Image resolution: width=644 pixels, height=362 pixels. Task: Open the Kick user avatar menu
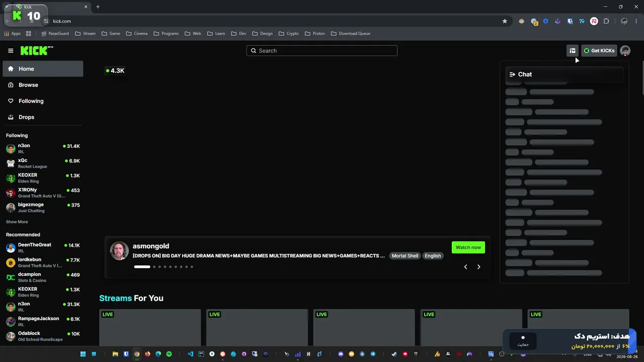tap(625, 51)
